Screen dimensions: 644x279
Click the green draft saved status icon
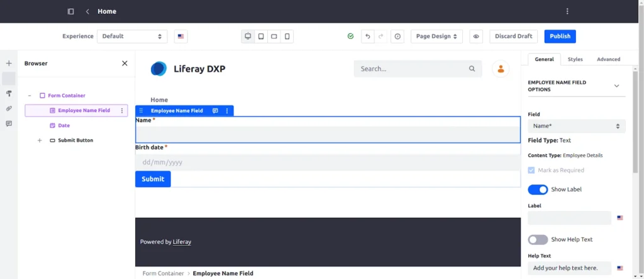350,36
